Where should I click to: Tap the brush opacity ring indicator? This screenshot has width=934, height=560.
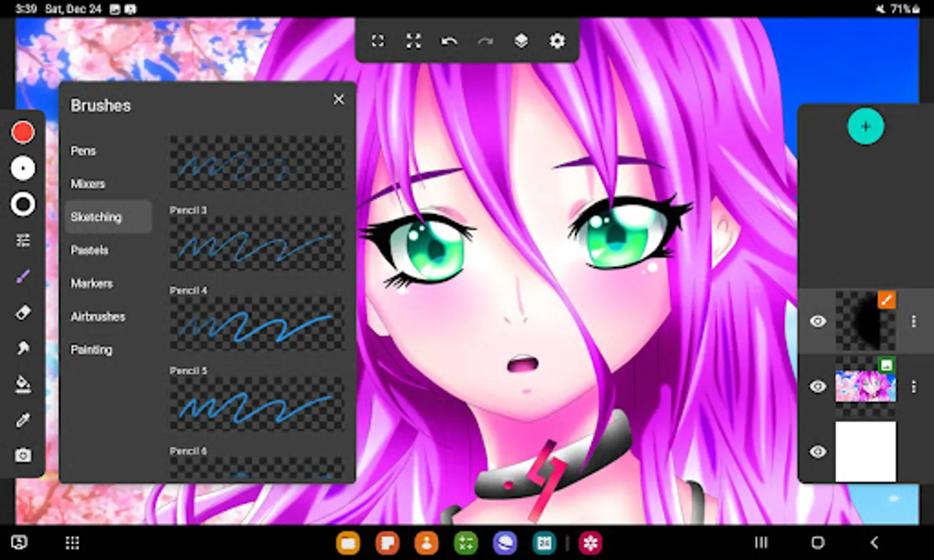pyautogui.click(x=23, y=204)
